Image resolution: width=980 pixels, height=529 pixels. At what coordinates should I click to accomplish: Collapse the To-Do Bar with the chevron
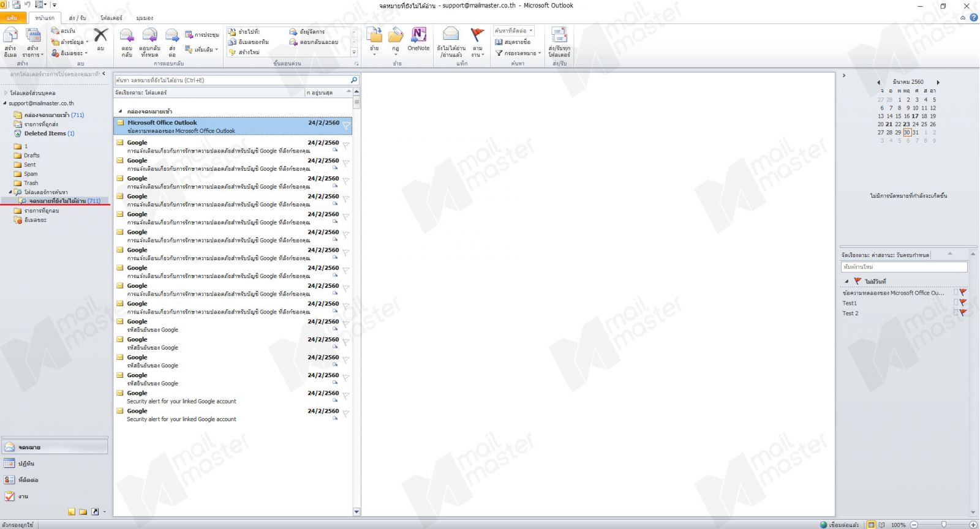click(x=844, y=75)
